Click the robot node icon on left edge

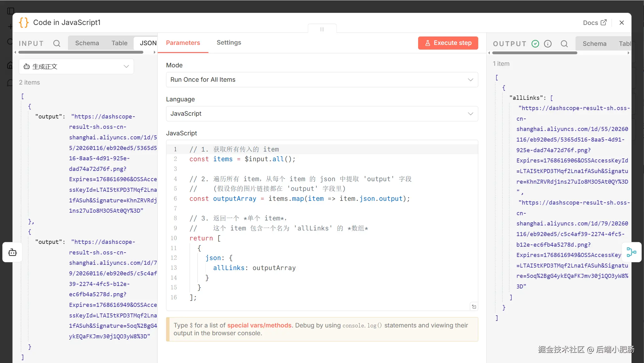coord(12,252)
